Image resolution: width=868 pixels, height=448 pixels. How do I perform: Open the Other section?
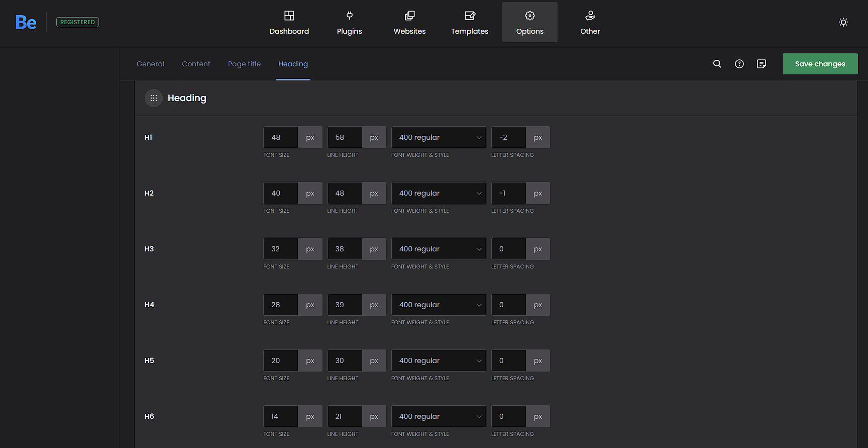coord(590,23)
